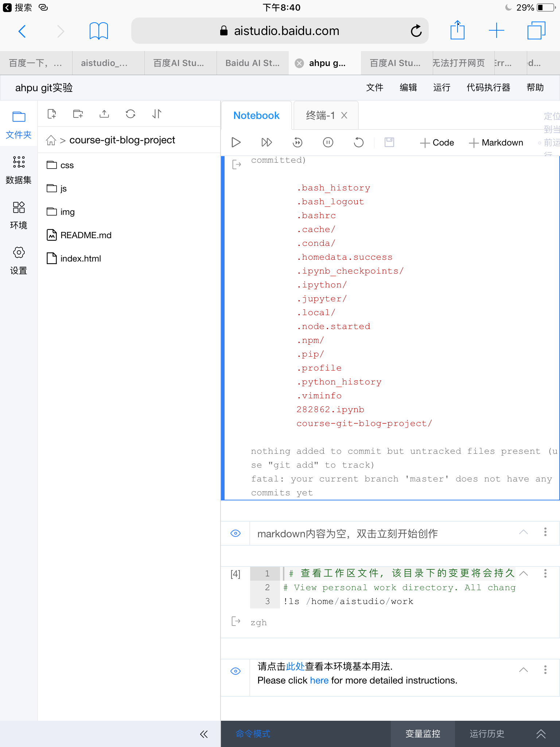The height and width of the screenshot is (747, 560).
Task: Open more options for cell [4]
Action: click(x=545, y=573)
